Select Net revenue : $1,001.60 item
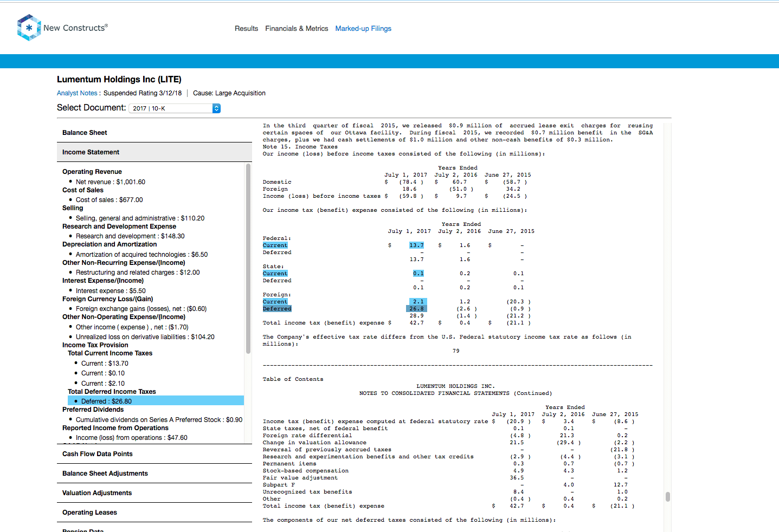779x532 pixels. point(111,182)
